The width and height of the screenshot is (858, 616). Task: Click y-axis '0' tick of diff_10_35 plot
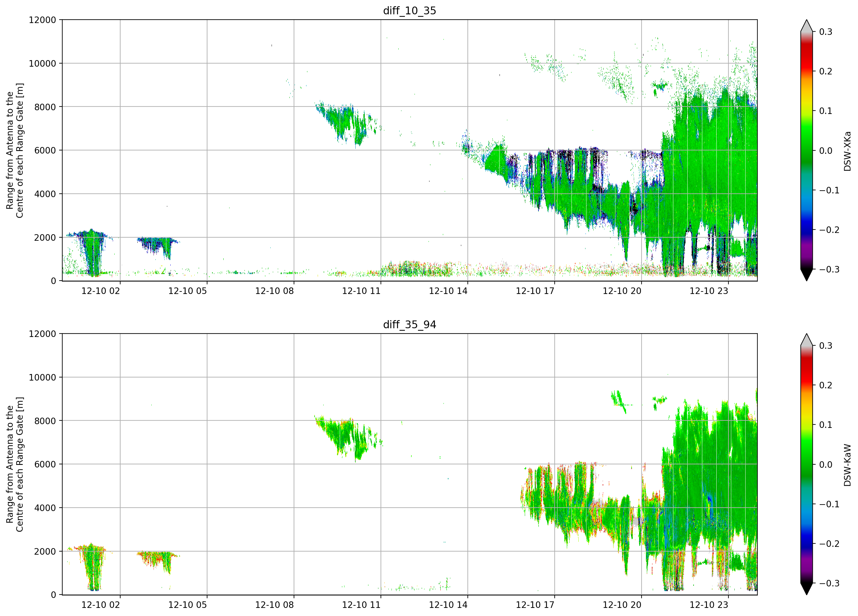coord(53,281)
